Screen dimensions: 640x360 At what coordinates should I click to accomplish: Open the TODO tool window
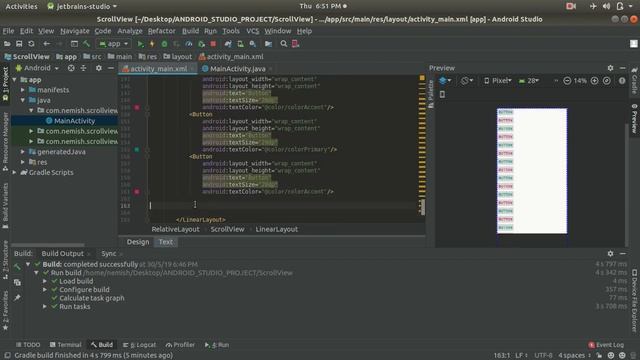[28, 345]
